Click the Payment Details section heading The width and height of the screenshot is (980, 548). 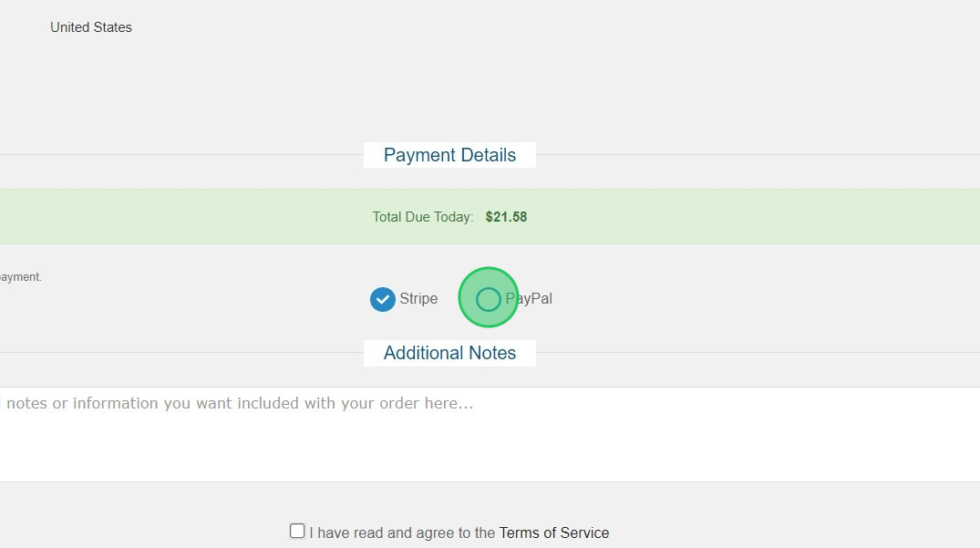click(x=449, y=155)
